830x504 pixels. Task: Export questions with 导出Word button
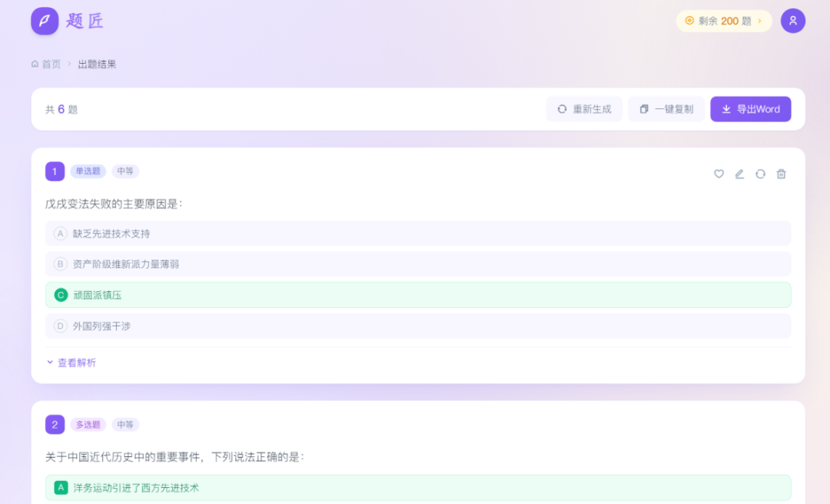(x=750, y=109)
